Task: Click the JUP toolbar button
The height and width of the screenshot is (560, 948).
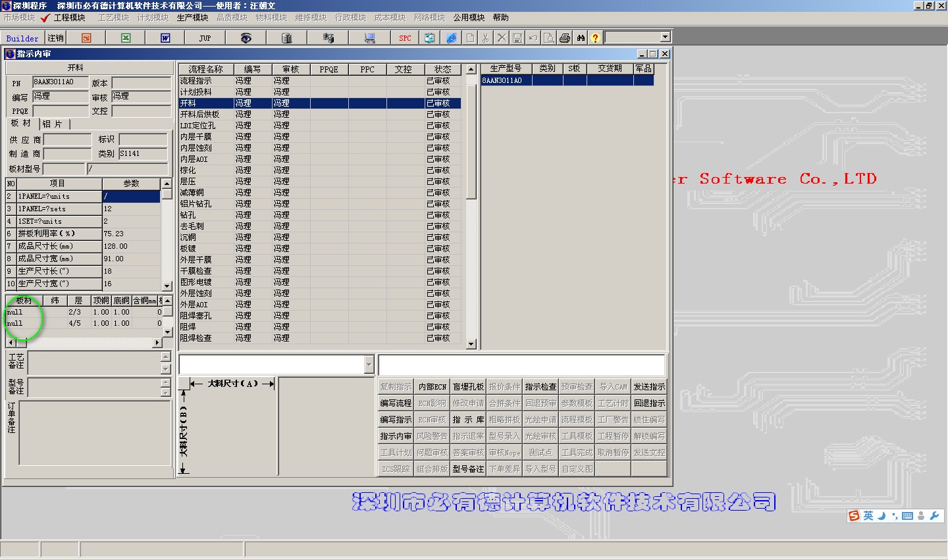Action: point(205,38)
